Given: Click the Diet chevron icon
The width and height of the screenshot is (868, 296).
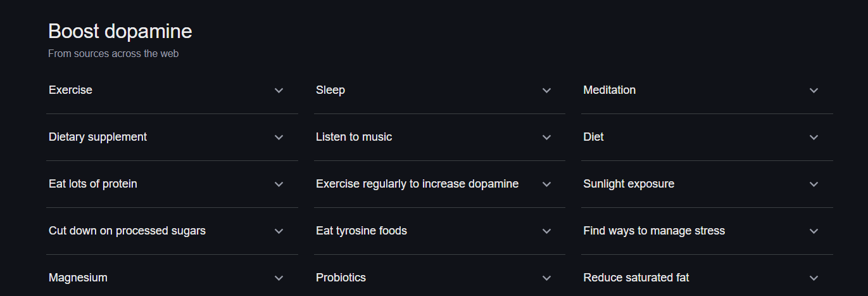Looking at the screenshot, I should (814, 138).
